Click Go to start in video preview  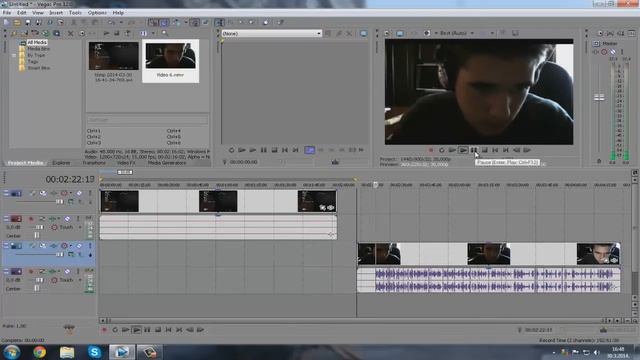495,150
